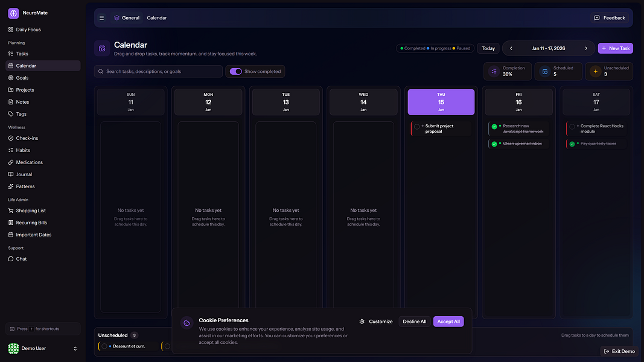644x362 pixels.
Task: Uncheck Pay quarterly taxes task
Action: click(x=572, y=144)
